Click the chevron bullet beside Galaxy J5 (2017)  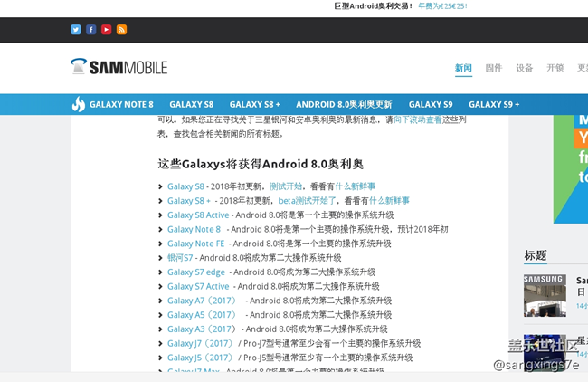click(x=160, y=358)
